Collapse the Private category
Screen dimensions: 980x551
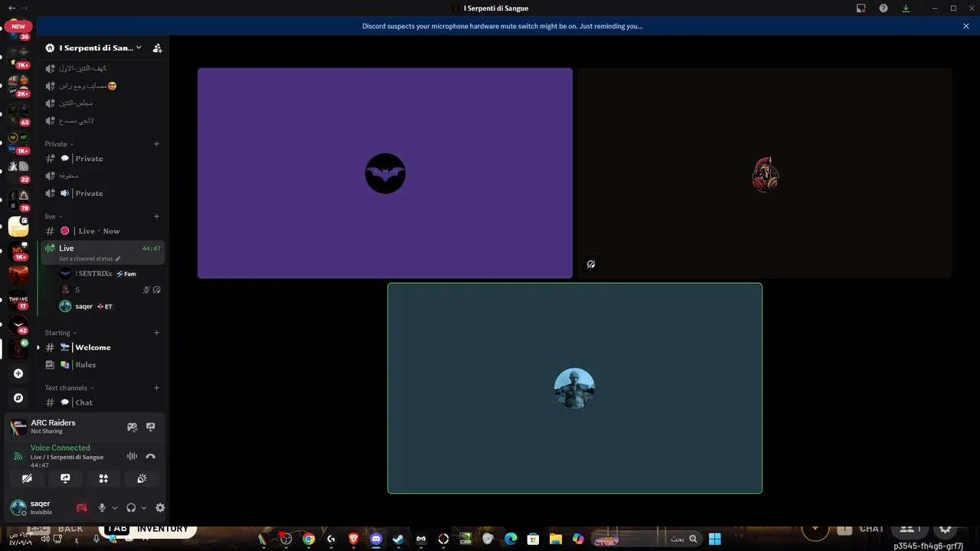coord(59,144)
